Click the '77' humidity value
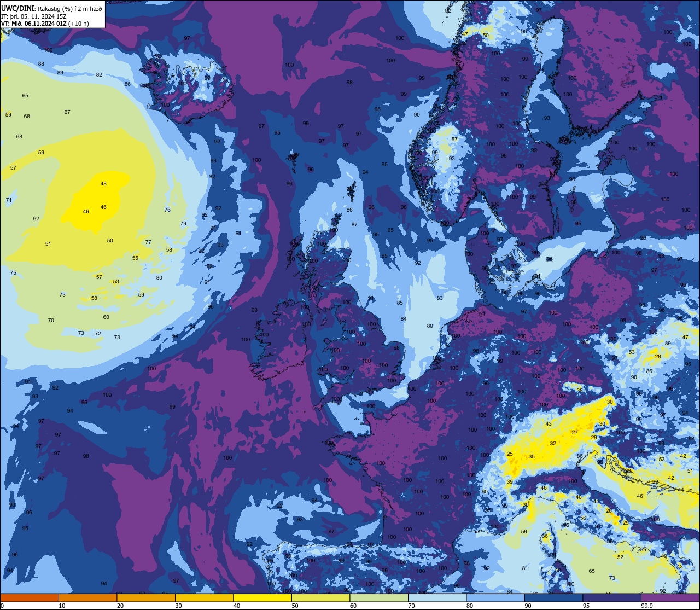 pos(148,242)
